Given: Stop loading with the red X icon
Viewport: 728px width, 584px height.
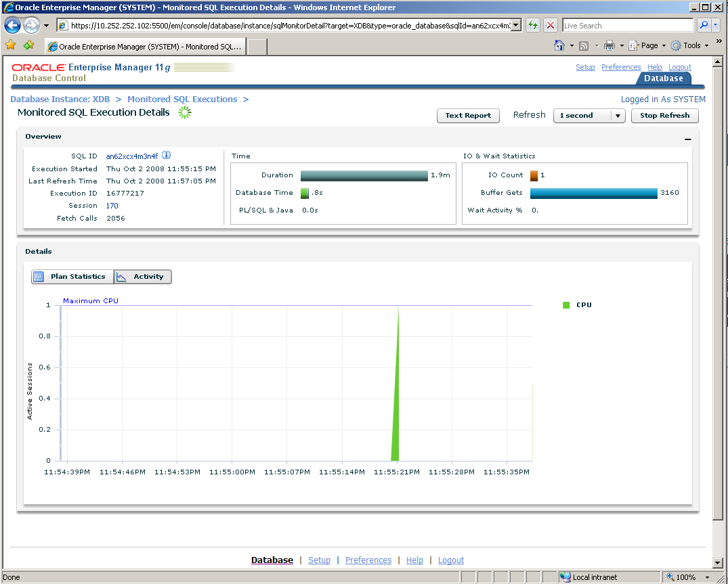Looking at the screenshot, I should [550, 26].
